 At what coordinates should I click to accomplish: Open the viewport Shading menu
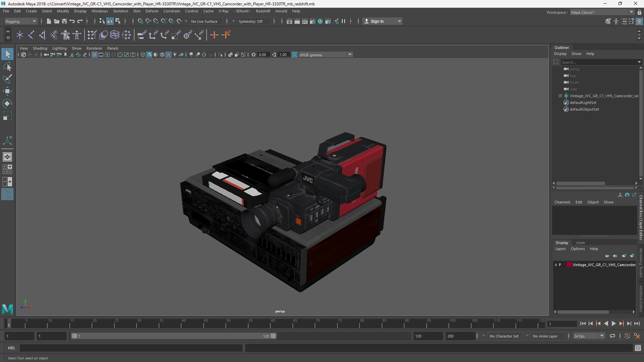[x=40, y=48]
